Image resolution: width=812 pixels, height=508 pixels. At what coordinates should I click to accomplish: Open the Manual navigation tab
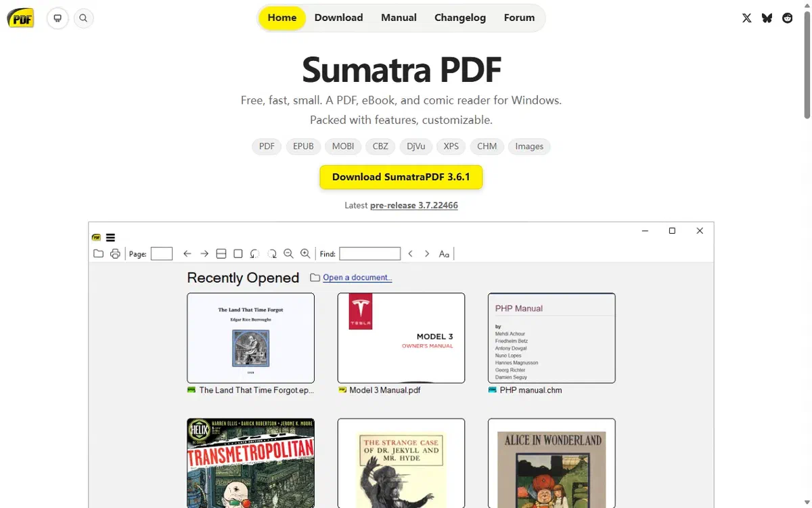coord(399,18)
